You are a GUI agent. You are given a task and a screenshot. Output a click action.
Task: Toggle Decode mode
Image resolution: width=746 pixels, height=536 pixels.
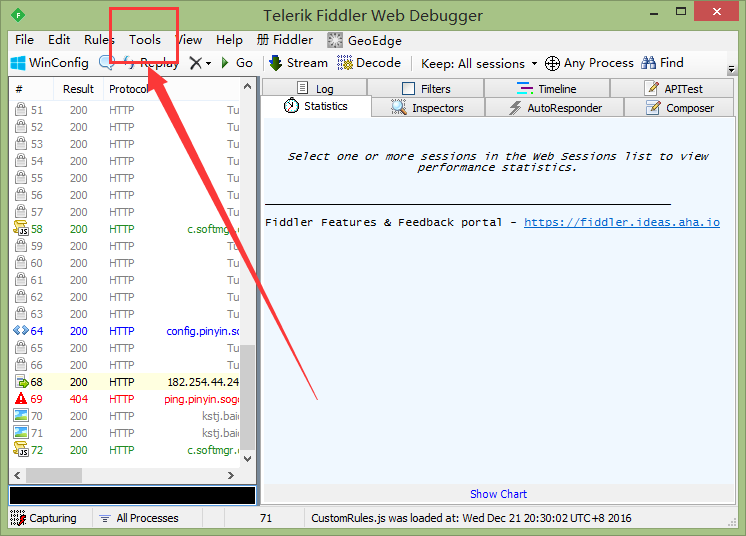pos(369,63)
